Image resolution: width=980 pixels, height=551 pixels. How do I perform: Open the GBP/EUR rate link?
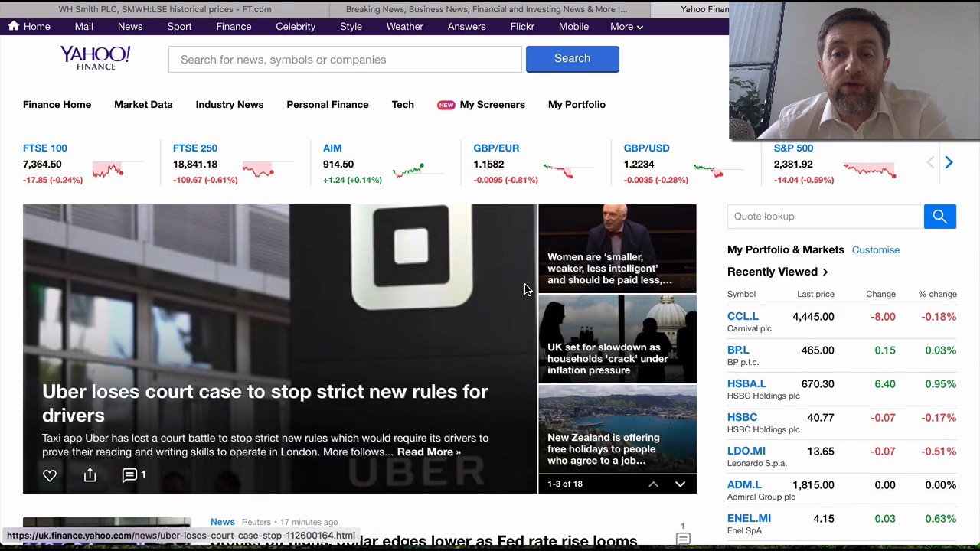[x=496, y=148]
